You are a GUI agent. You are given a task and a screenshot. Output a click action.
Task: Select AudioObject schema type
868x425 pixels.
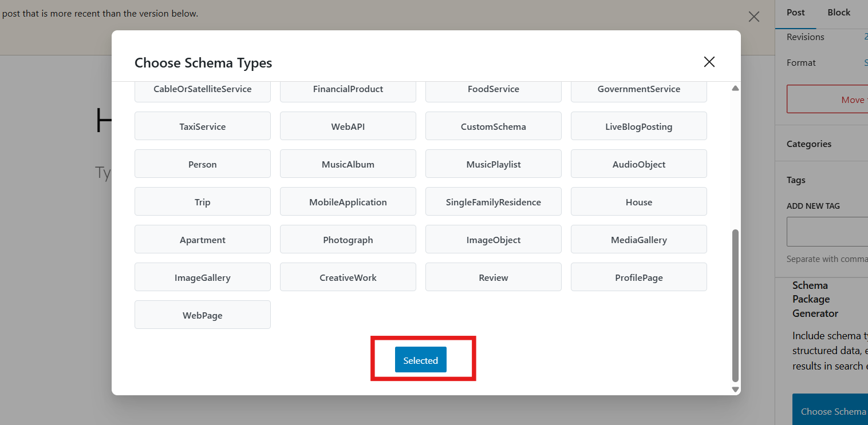[639, 164]
